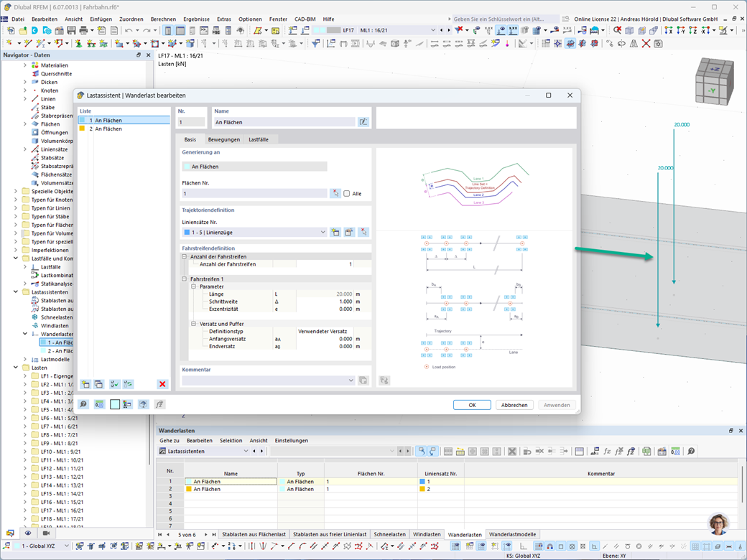
Task: Open the load case LF17 dropdown in the toolbar
Action: pos(433,30)
